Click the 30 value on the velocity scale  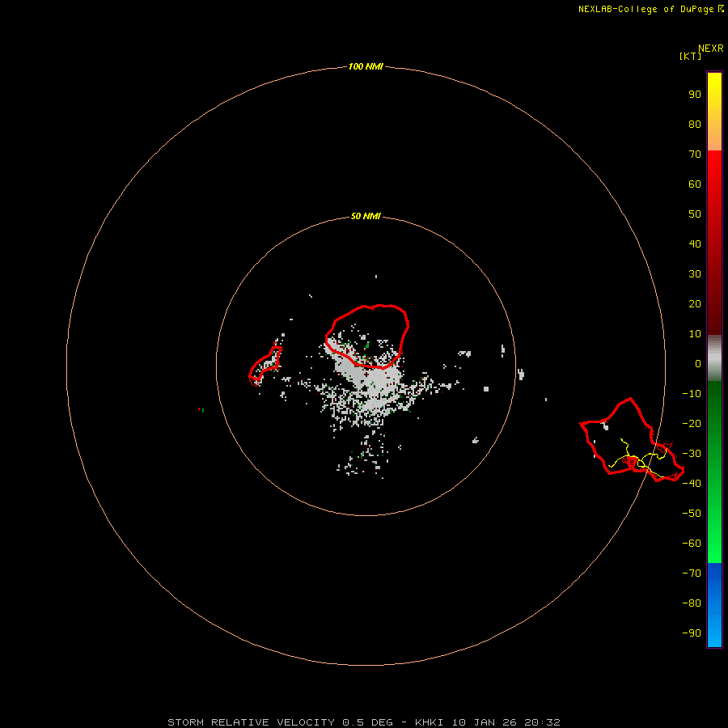(x=695, y=274)
